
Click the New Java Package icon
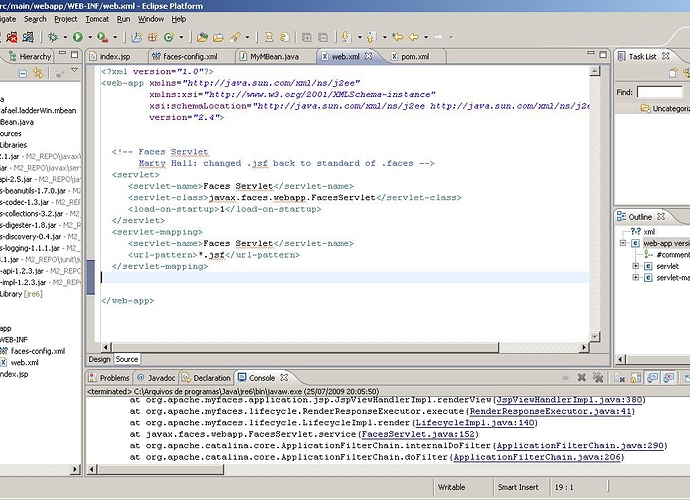(153, 37)
